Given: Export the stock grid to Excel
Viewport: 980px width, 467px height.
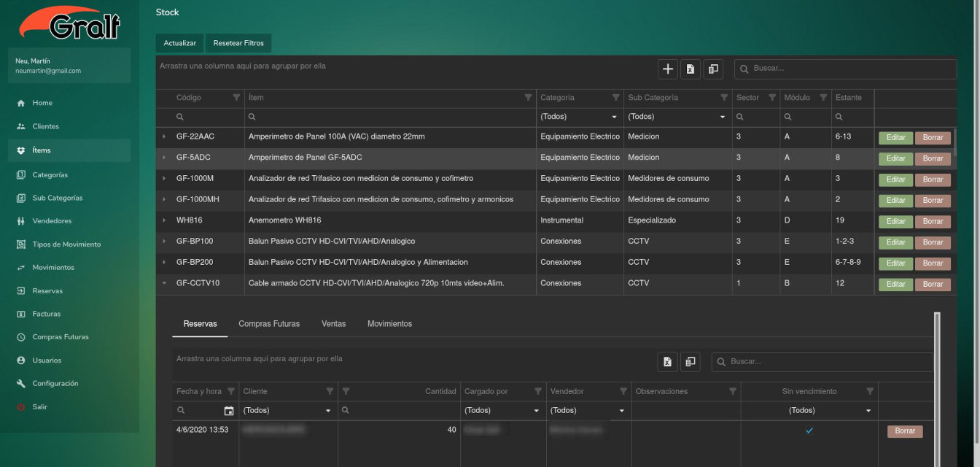Looking at the screenshot, I should coord(690,69).
